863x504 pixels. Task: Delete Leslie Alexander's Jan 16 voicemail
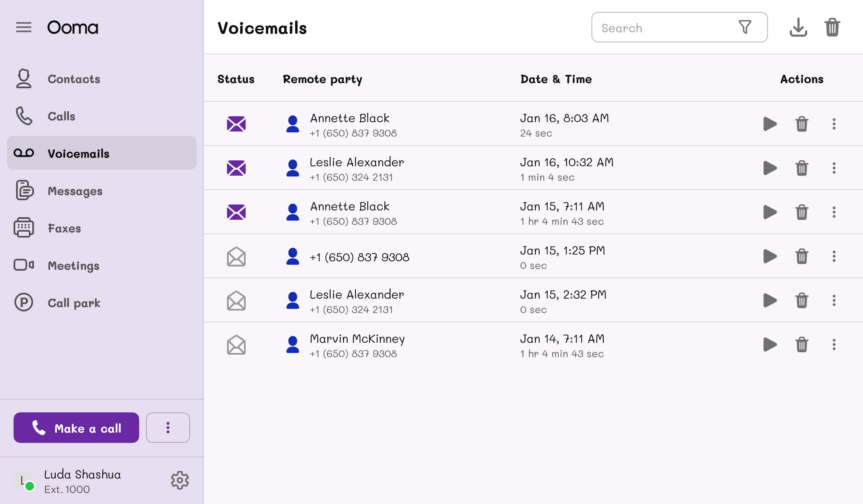click(x=801, y=168)
